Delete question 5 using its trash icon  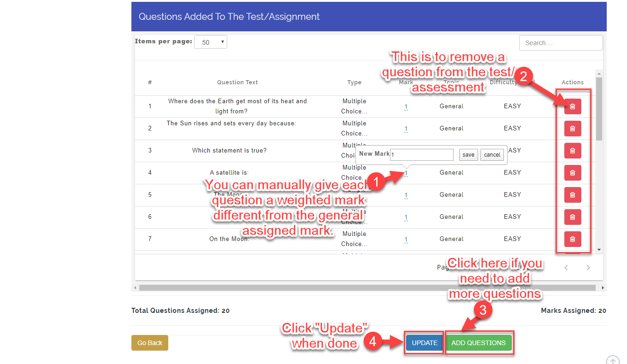pos(573,195)
